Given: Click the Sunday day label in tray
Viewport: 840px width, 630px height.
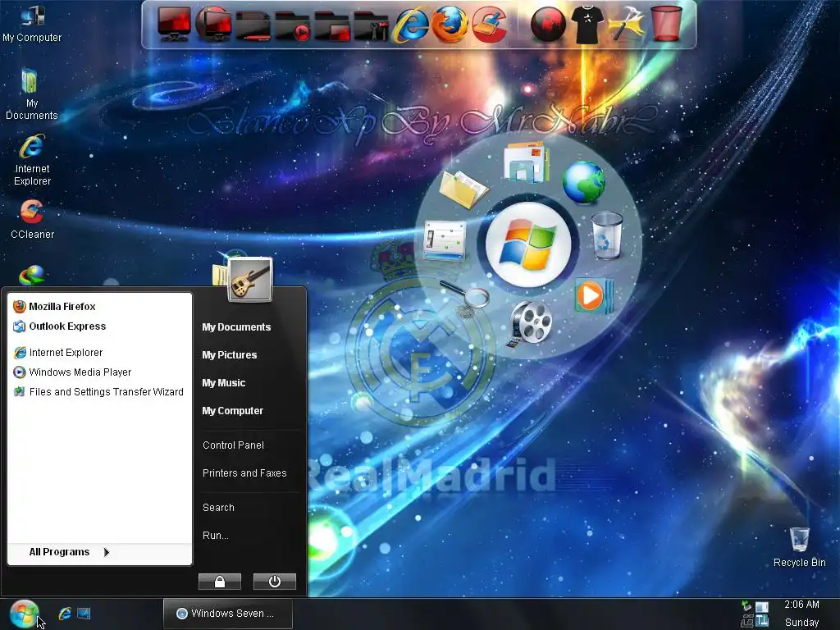Looking at the screenshot, I should pos(801,623).
